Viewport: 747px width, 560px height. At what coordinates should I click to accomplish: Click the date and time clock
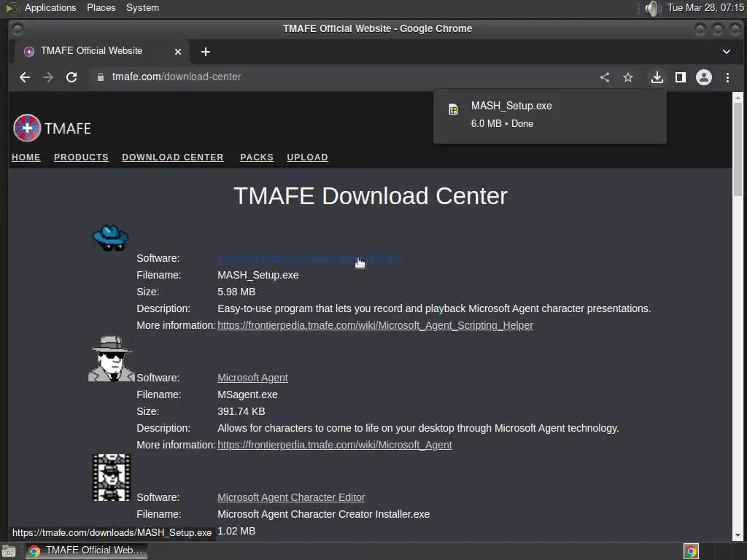pos(705,8)
